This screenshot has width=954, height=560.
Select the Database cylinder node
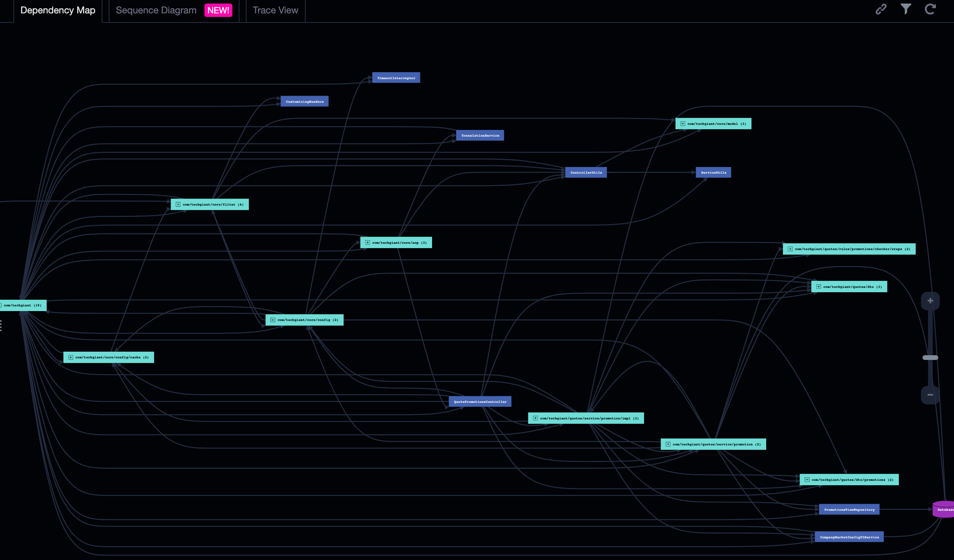(x=945, y=509)
